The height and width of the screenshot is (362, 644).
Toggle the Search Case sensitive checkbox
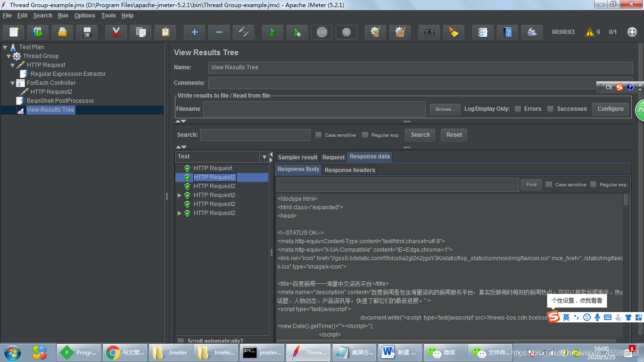click(318, 135)
